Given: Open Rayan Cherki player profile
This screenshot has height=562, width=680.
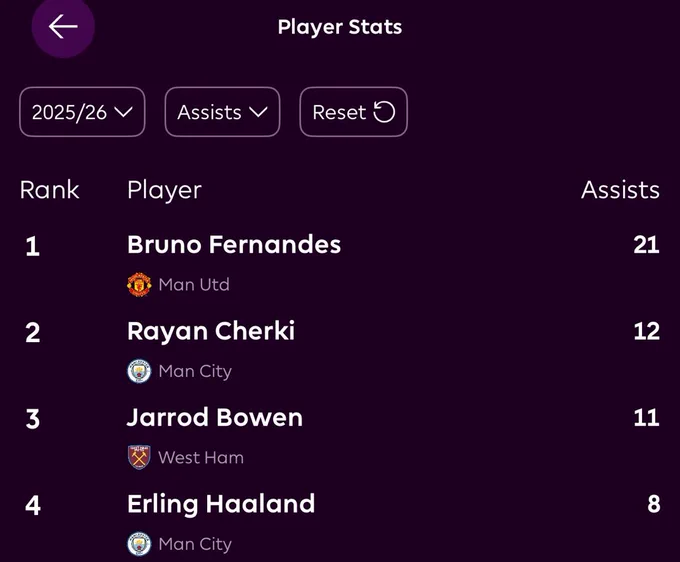Looking at the screenshot, I should coord(211,332).
